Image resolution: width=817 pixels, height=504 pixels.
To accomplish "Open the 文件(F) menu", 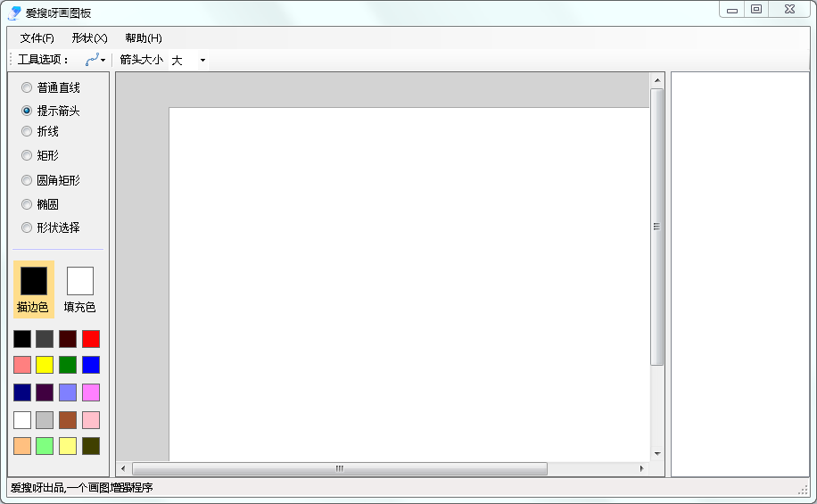I will 37,38.
